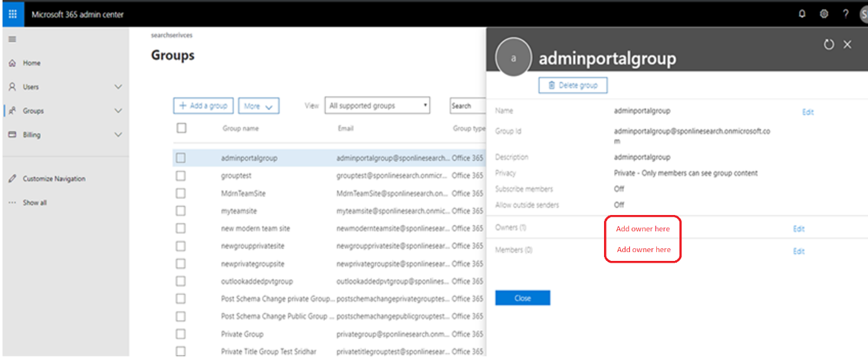
Task: Sort by the Group type column header
Action: click(x=469, y=128)
